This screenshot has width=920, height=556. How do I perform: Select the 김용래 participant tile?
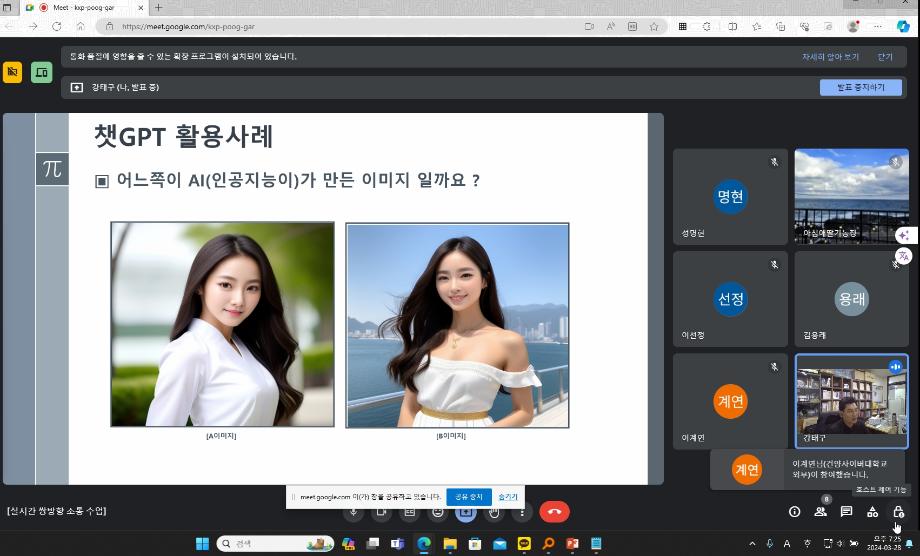coord(851,299)
